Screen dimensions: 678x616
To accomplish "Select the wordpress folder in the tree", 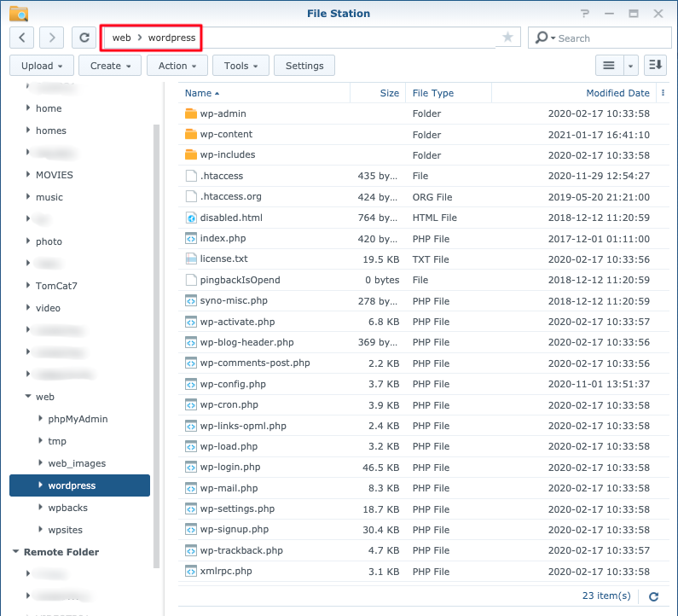I will coord(79,485).
